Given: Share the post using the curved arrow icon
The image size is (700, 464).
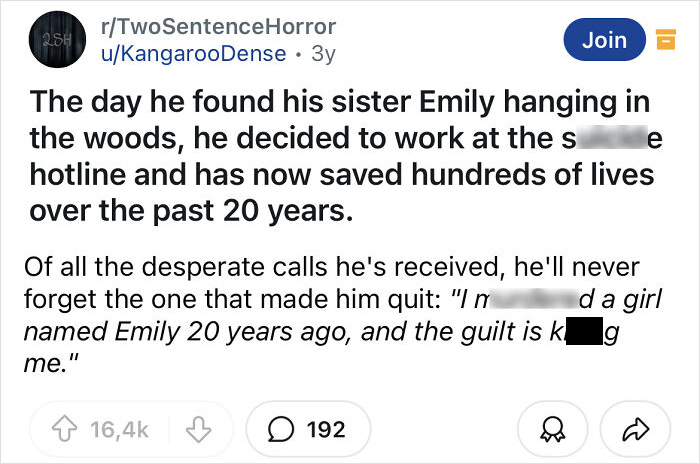Looking at the screenshot, I should 636,429.
